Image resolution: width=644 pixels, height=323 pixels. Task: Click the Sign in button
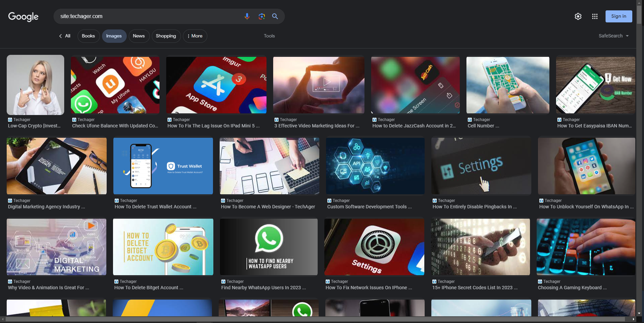(619, 16)
